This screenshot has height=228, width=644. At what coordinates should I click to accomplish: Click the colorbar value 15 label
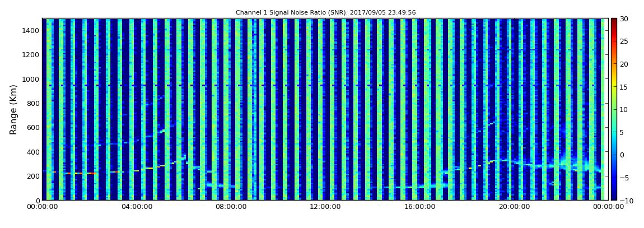(x=624, y=87)
